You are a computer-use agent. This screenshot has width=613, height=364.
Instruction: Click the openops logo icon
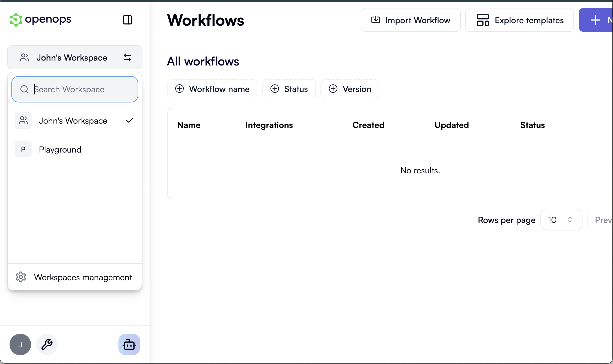[x=16, y=19]
